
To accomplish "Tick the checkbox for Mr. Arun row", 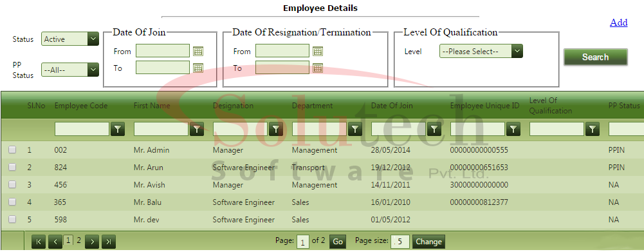I will click(12, 167).
